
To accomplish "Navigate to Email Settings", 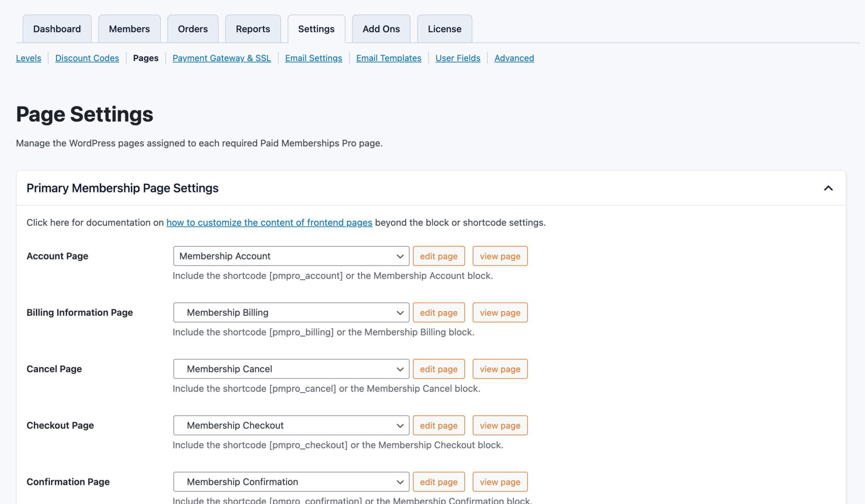I will [313, 58].
